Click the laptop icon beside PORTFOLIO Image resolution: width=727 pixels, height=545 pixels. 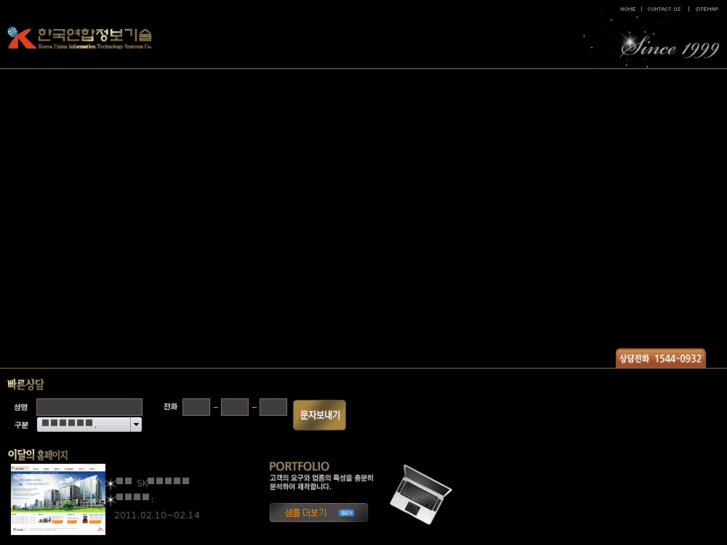pos(421,494)
